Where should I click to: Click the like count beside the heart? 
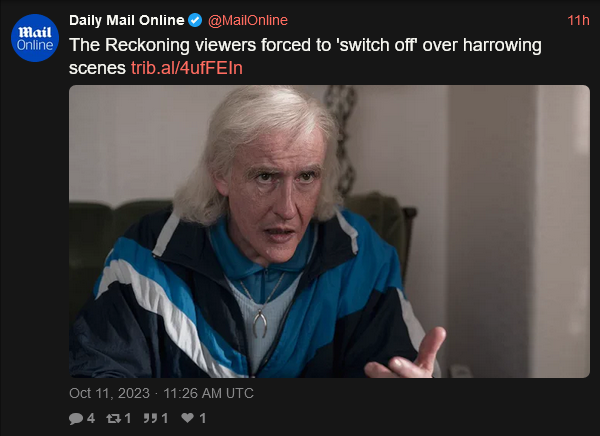203,418
